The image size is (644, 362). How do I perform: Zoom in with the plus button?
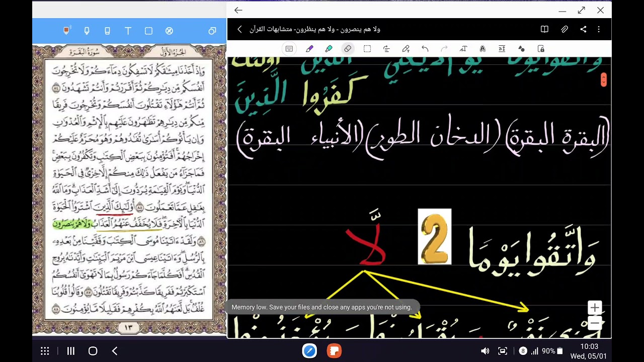pos(595,307)
